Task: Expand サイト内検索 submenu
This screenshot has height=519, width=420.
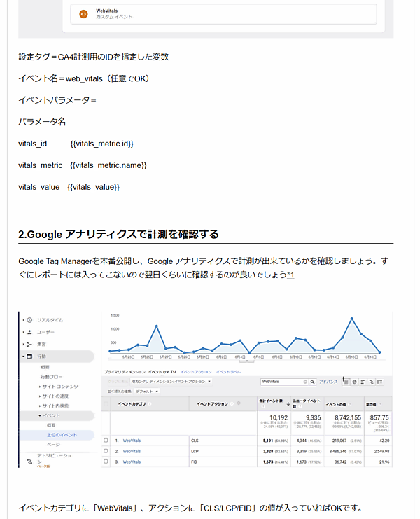Action: click(x=40, y=406)
